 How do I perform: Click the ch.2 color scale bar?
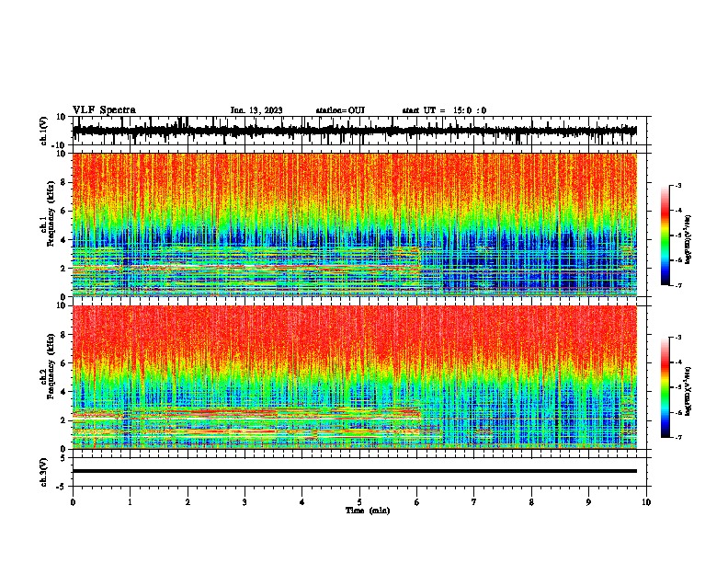(665, 387)
